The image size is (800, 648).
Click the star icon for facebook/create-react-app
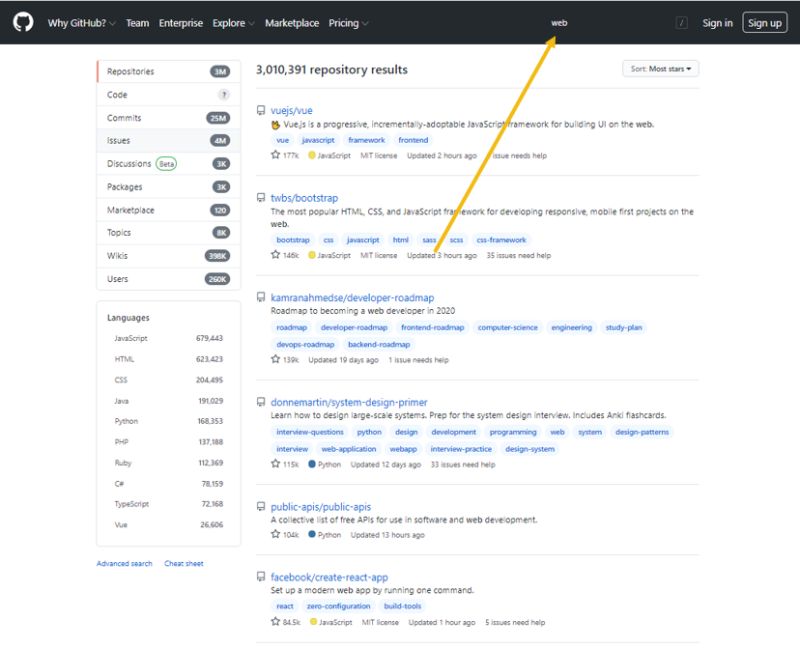click(x=275, y=621)
